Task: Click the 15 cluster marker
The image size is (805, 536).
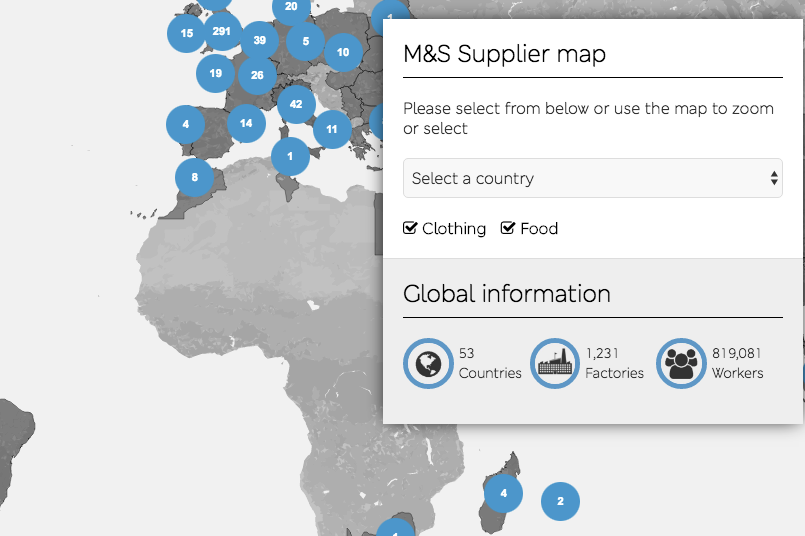Action: pyautogui.click(x=186, y=33)
